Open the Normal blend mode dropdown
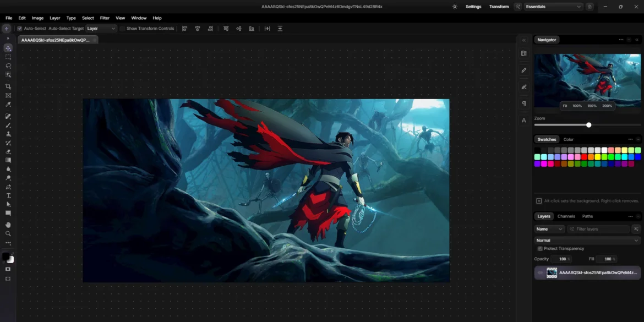 point(587,241)
